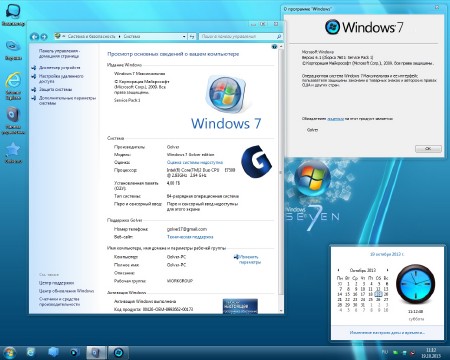Open the blue chat-bubble taskbar icon
The height and width of the screenshot is (360, 450).
pyautogui.click(x=53, y=353)
